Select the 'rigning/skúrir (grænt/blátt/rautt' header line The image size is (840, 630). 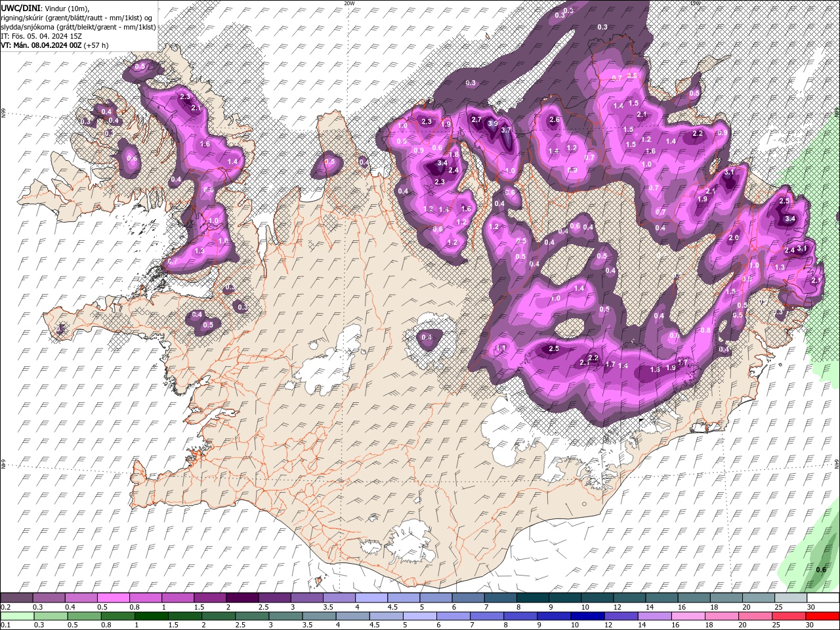point(77,17)
